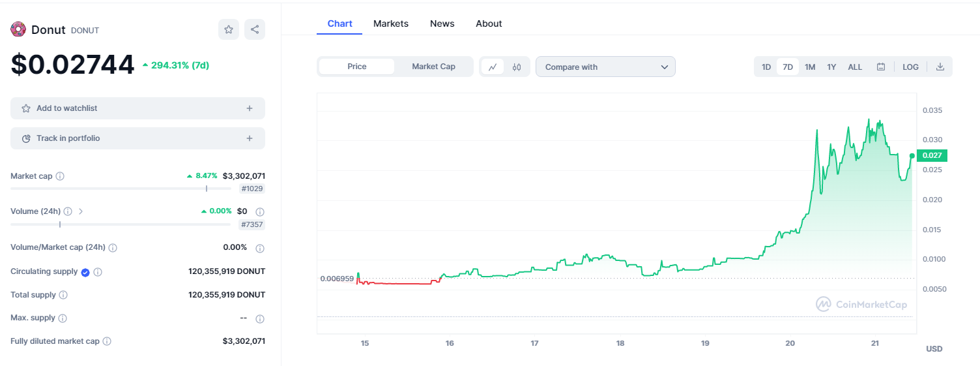Screen dimensions: 980x366
Task: Open the Markets tab
Action: [x=391, y=23]
